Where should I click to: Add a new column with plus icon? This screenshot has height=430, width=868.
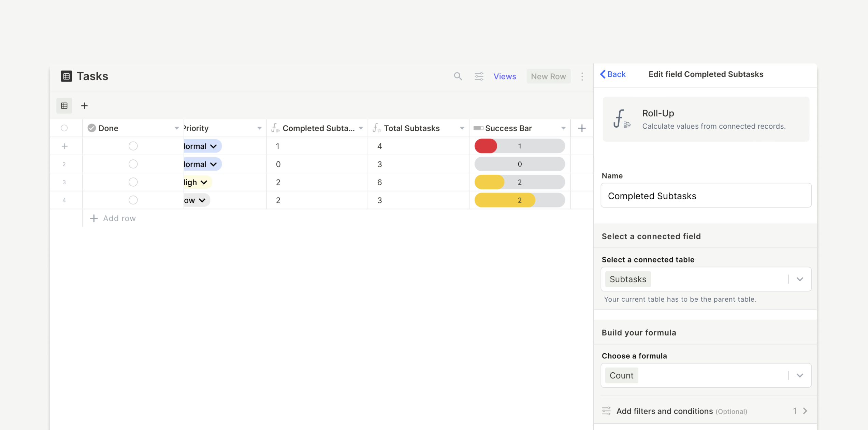point(582,128)
